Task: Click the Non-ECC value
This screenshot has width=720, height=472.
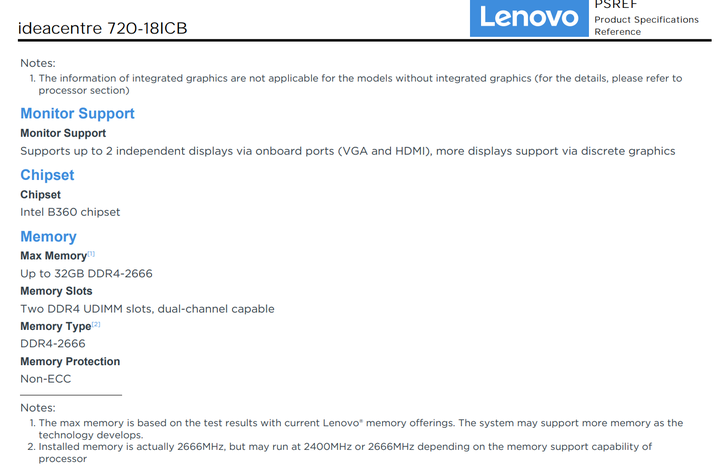Action: [x=45, y=379]
